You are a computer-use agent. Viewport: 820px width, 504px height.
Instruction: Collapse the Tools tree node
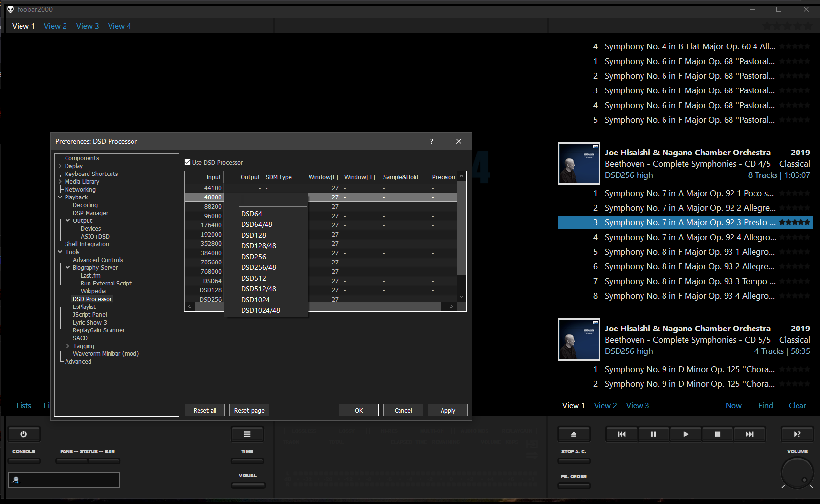[60, 252]
